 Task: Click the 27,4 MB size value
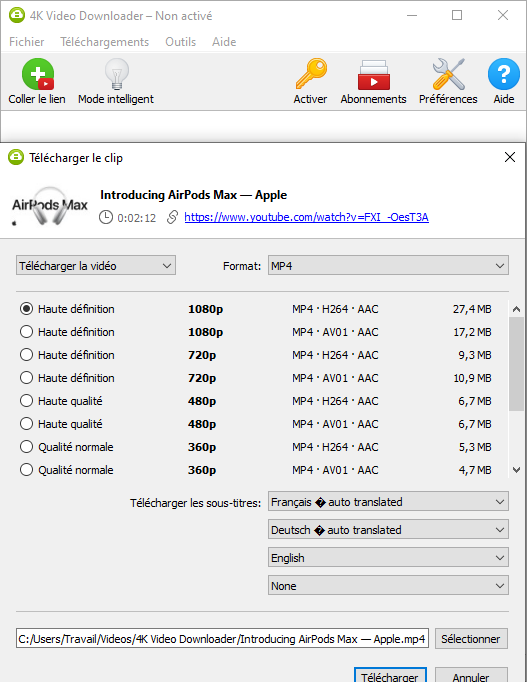pyautogui.click(x=472, y=309)
